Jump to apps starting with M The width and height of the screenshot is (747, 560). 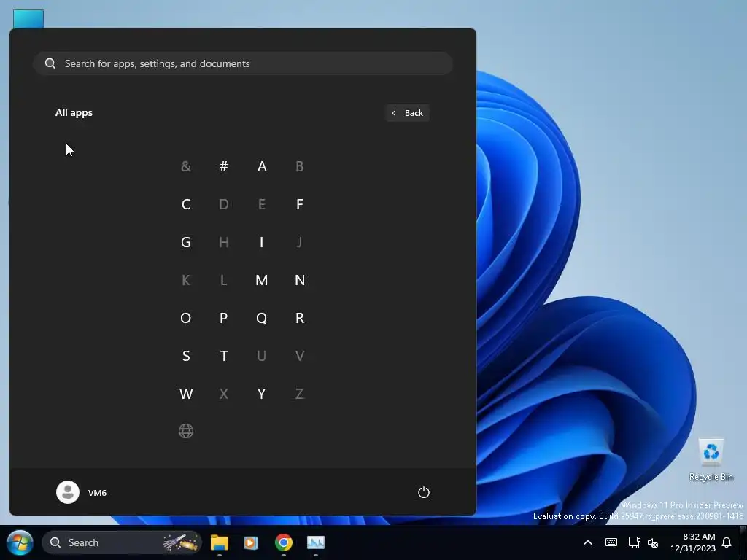[x=262, y=280]
